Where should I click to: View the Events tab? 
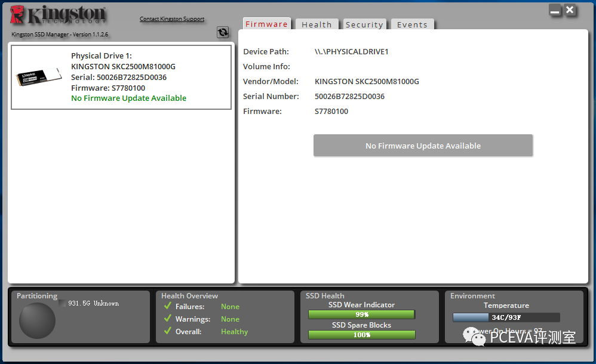click(412, 24)
